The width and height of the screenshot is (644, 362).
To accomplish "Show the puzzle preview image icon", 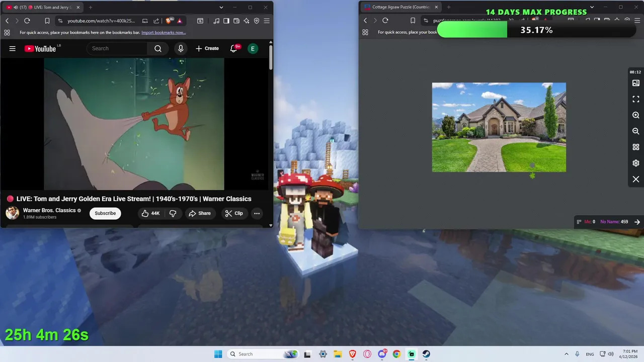I will click(x=636, y=83).
